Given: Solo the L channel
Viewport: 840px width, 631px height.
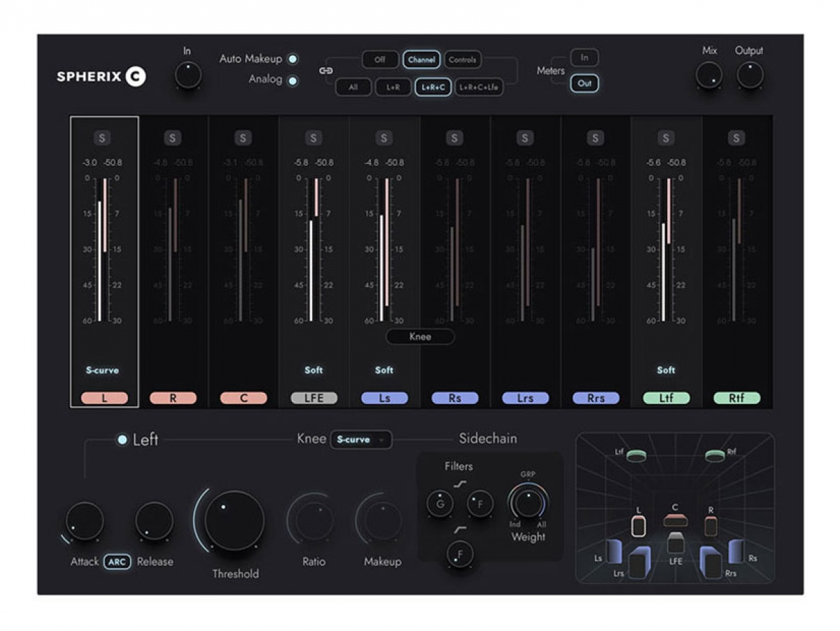Looking at the screenshot, I should click(102, 138).
